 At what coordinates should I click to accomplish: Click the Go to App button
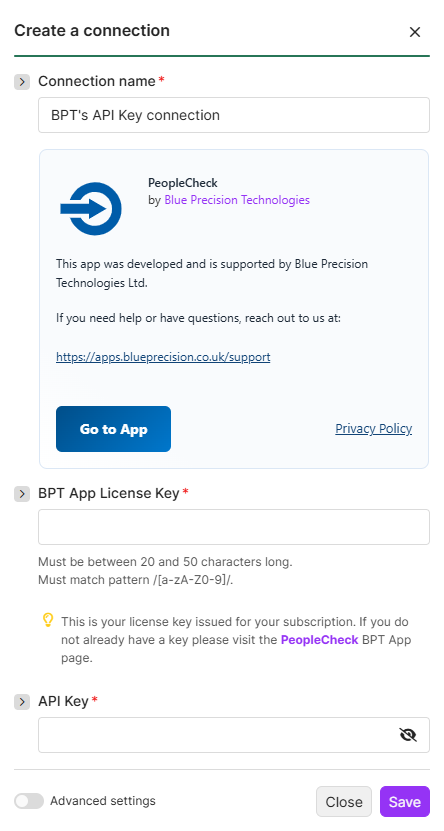coord(113,429)
